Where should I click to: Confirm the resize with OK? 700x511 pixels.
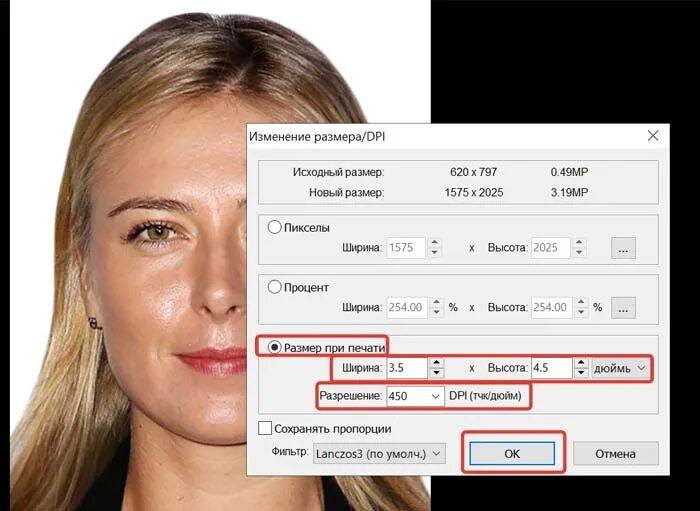pyautogui.click(x=512, y=453)
